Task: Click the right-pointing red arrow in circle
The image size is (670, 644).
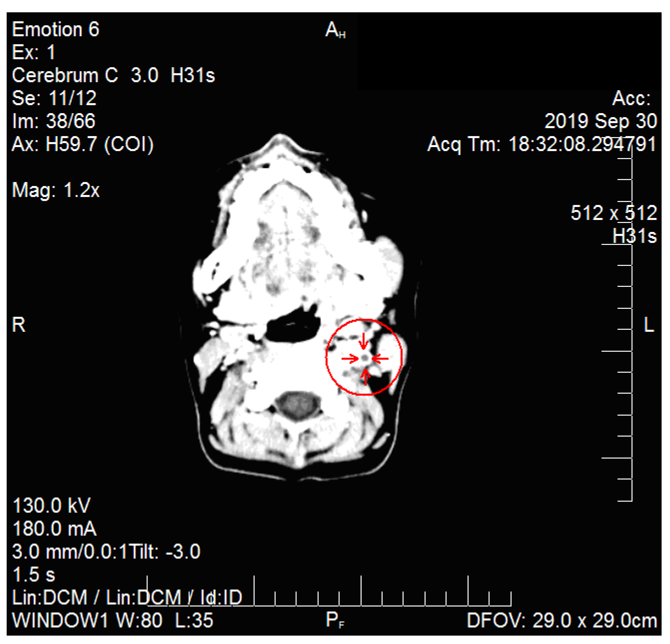Action: click(x=350, y=358)
